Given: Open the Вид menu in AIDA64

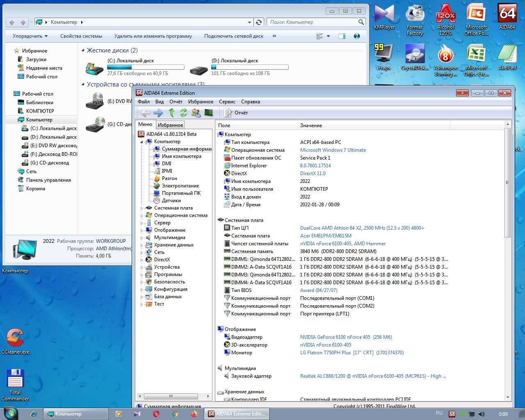Looking at the screenshot, I should pos(160,102).
